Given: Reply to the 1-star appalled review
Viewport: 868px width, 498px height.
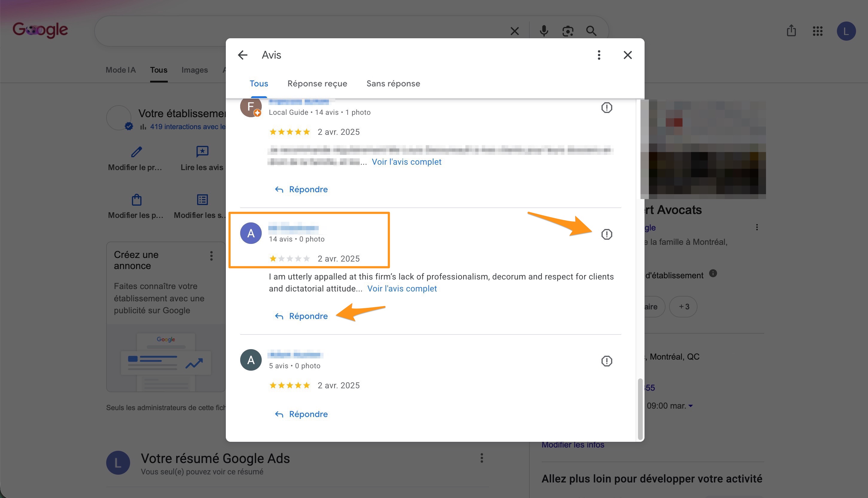Looking at the screenshot, I should click(301, 316).
